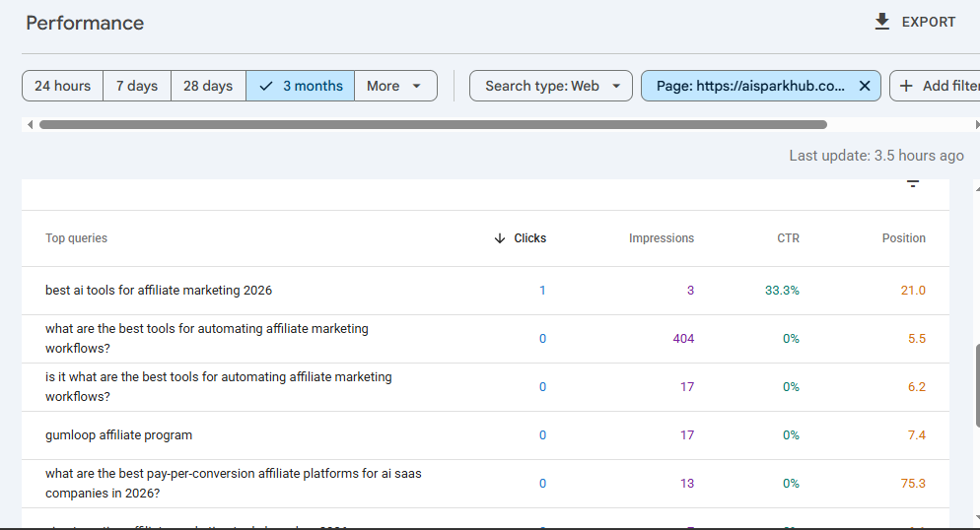
Task: Click left arrow of horizontal scrollbar
Action: pyautogui.click(x=30, y=125)
